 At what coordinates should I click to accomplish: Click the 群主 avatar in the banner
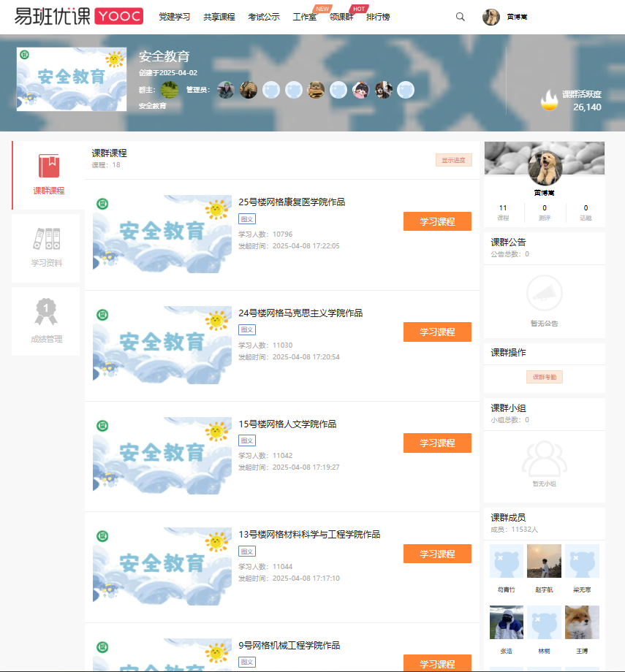[170, 90]
